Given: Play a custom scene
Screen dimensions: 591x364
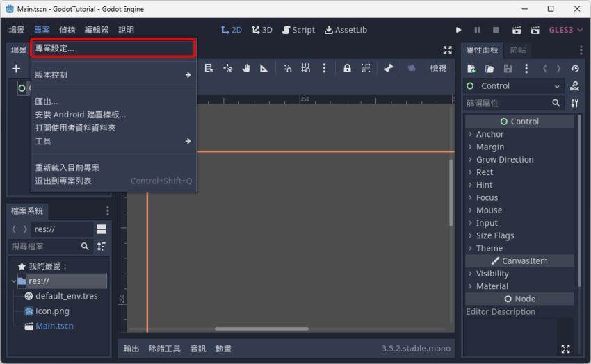Looking at the screenshot, I should pyautogui.click(x=535, y=30).
